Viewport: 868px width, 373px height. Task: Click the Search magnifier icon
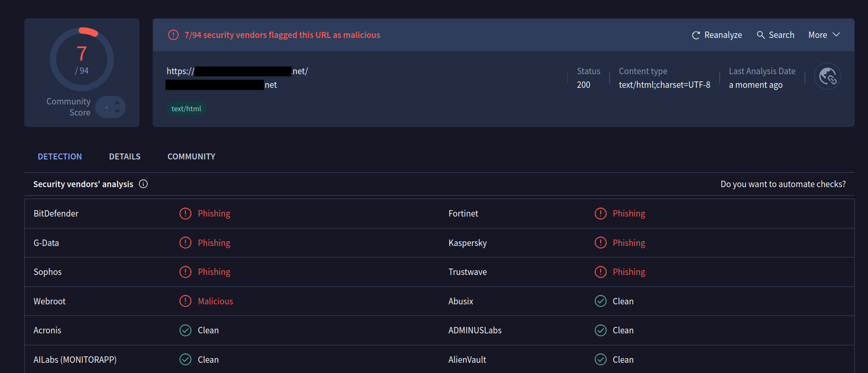click(x=761, y=35)
